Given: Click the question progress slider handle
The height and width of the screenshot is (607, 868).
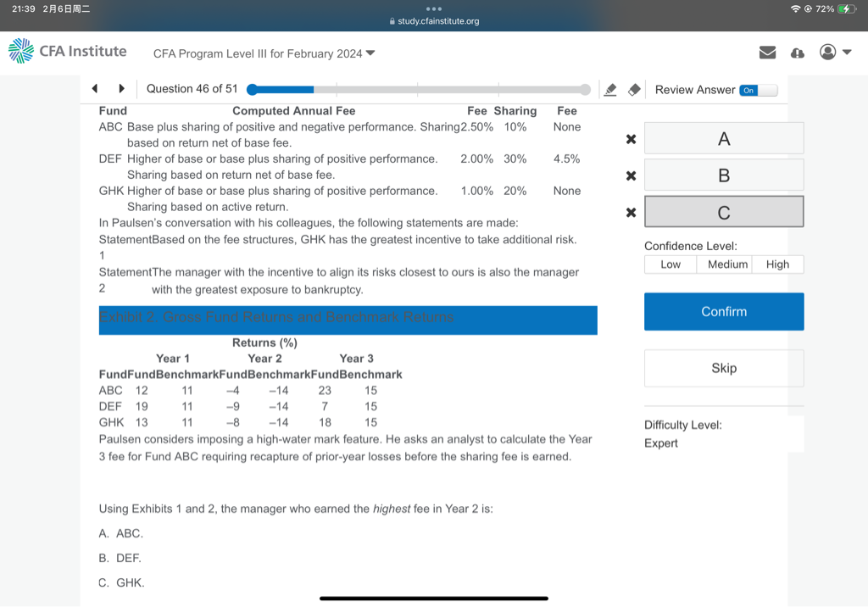Looking at the screenshot, I should pos(253,90).
